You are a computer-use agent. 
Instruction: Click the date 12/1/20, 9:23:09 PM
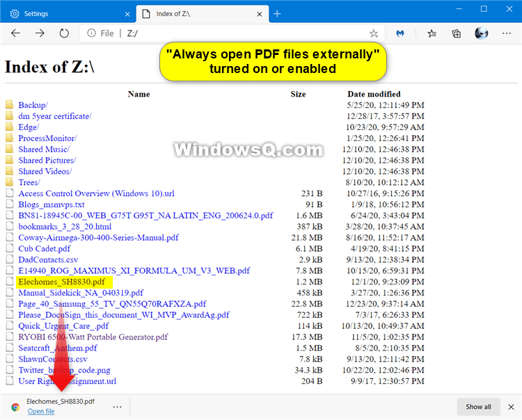point(388,282)
